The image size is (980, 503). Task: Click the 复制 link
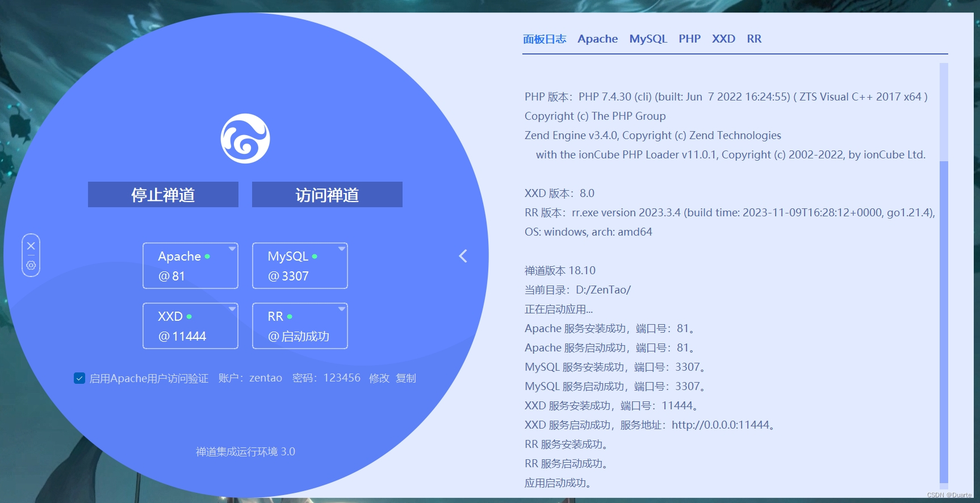406,378
